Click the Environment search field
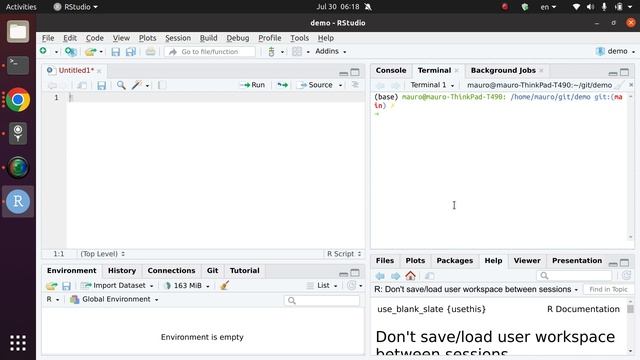The image size is (640, 360). click(x=322, y=300)
